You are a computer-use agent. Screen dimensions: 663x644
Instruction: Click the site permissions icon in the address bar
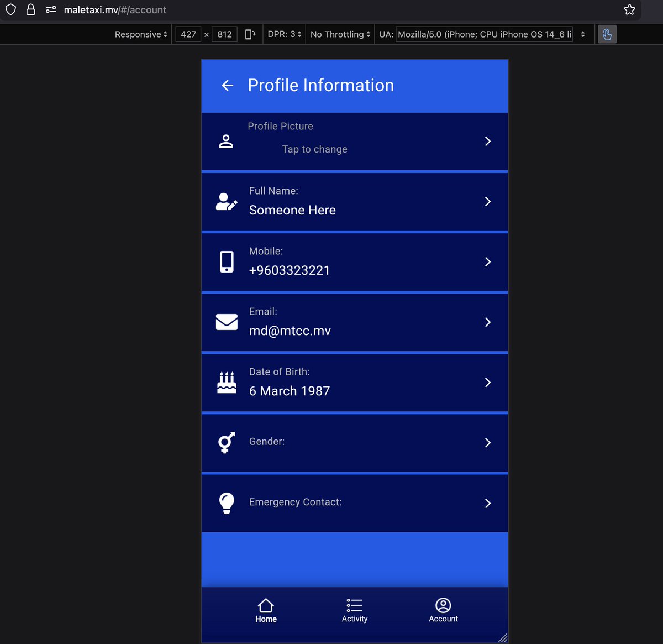(51, 9)
